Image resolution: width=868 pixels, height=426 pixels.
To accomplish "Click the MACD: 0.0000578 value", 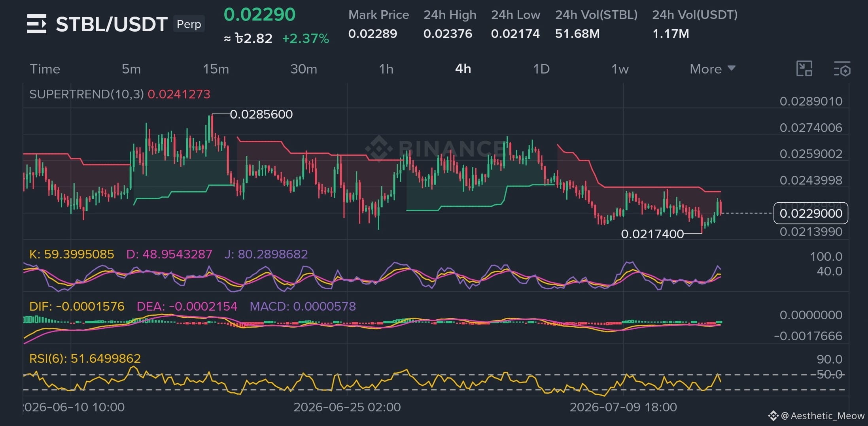I will [x=303, y=306].
